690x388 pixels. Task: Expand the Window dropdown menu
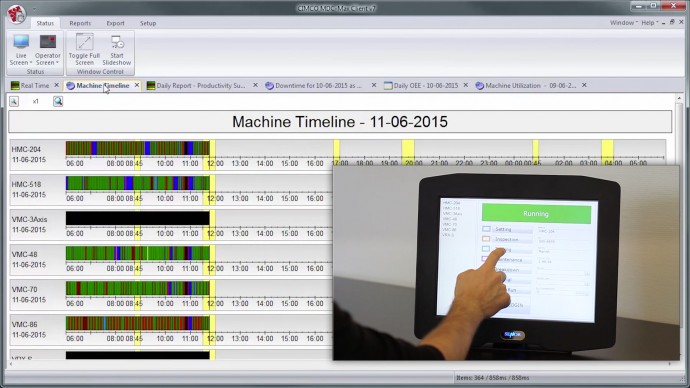(x=624, y=23)
